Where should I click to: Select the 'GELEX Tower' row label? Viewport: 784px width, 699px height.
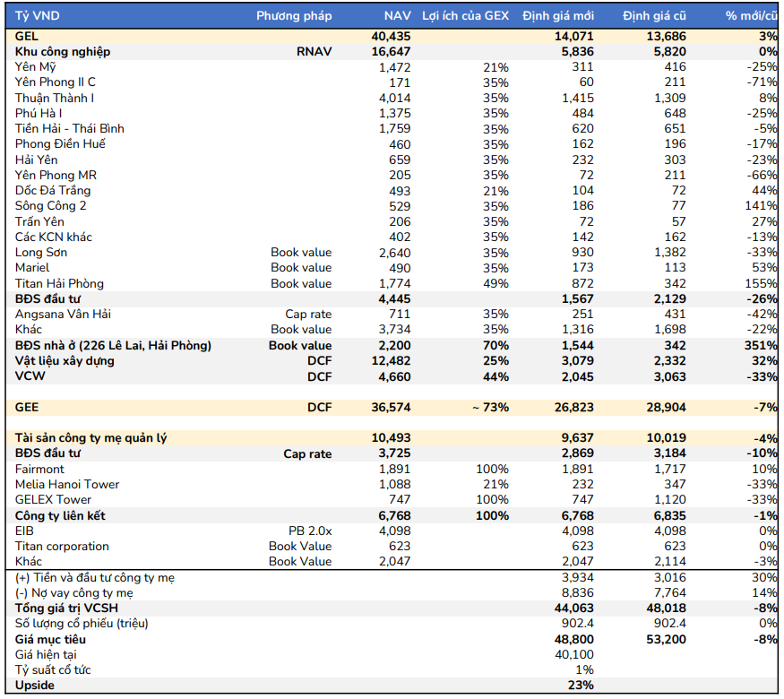[53, 499]
